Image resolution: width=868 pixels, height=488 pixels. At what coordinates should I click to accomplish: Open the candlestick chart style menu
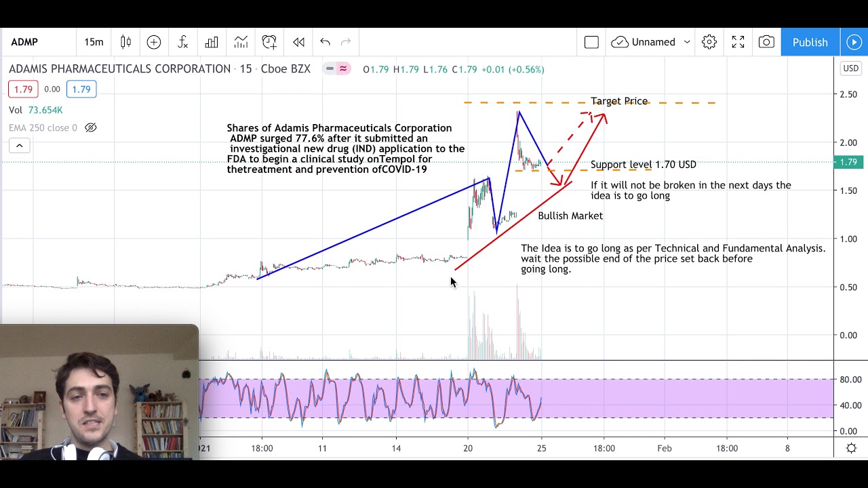(x=125, y=42)
